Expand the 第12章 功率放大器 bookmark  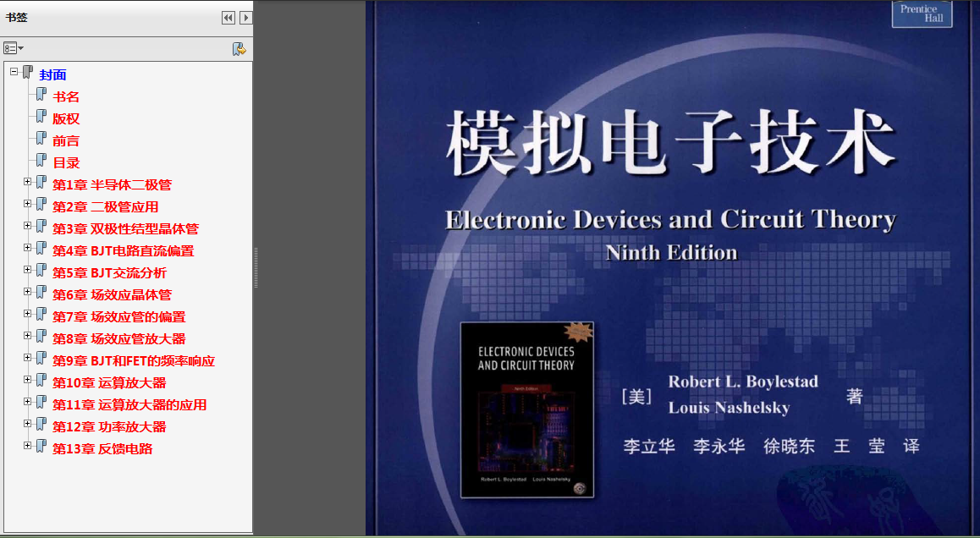point(27,424)
